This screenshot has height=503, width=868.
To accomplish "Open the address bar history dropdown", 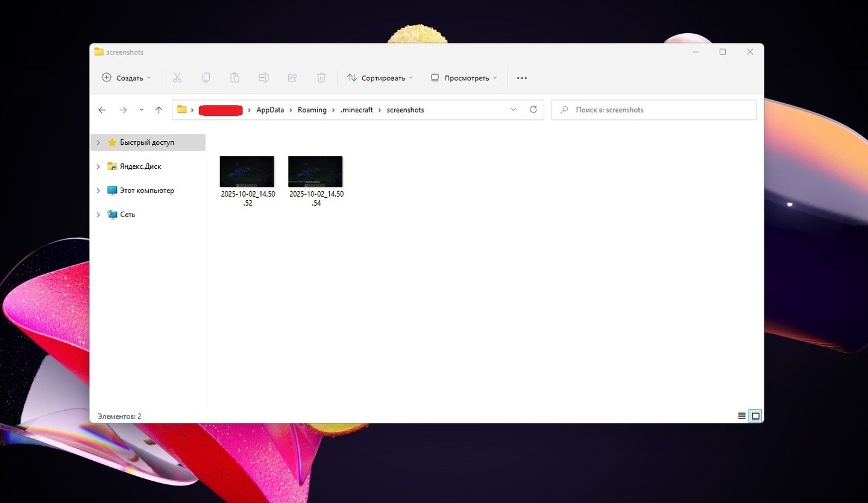I will point(513,110).
